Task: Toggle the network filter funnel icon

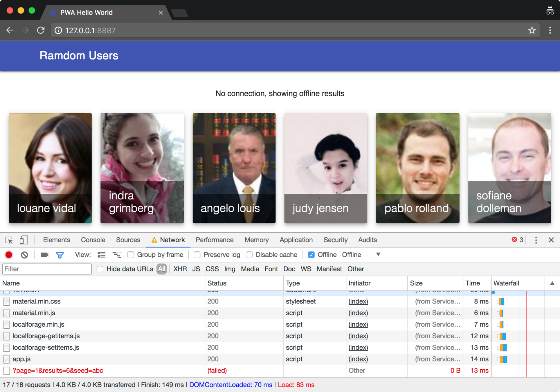Action: pyautogui.click(x=60, y=255)
